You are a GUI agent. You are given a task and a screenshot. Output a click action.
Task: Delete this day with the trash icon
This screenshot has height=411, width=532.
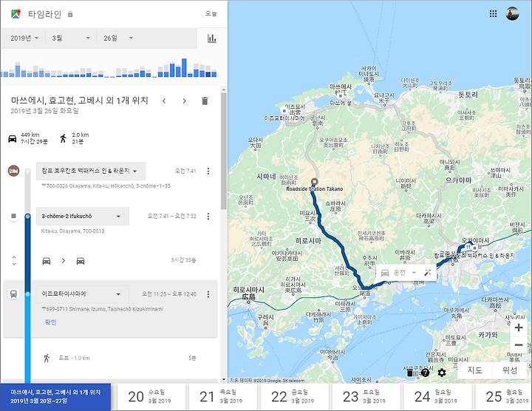205,101
